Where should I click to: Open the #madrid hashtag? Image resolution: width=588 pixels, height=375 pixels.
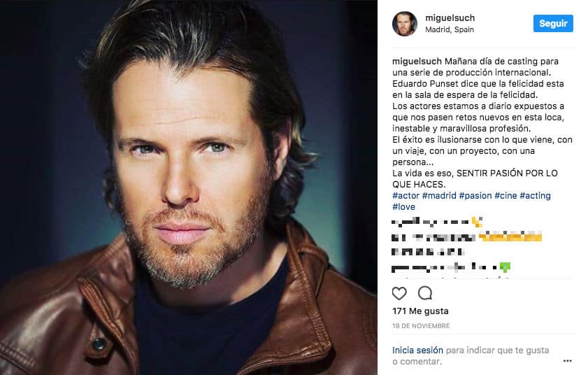coord(439,196)
